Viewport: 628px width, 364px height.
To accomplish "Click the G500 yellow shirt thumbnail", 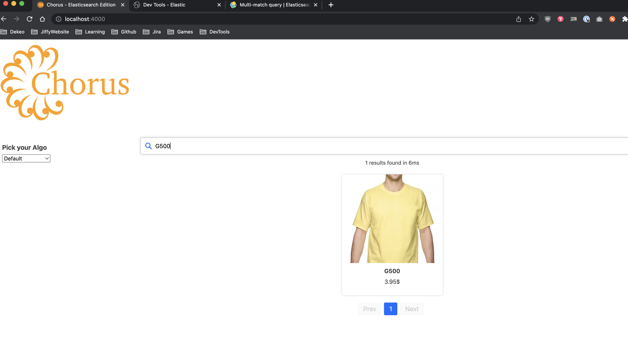I will click(x=392, y=218).
